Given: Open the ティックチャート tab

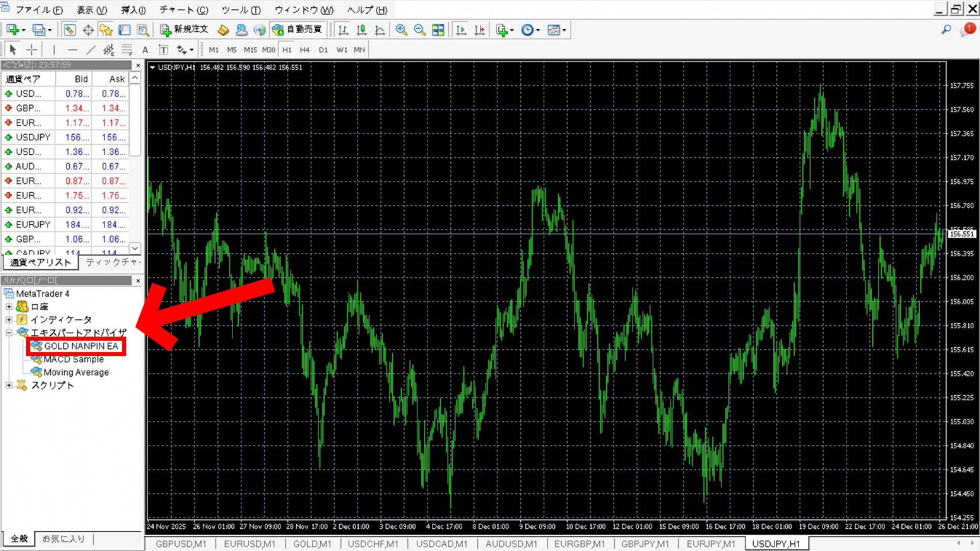Looking at the screenshot, I should (113, 262).
